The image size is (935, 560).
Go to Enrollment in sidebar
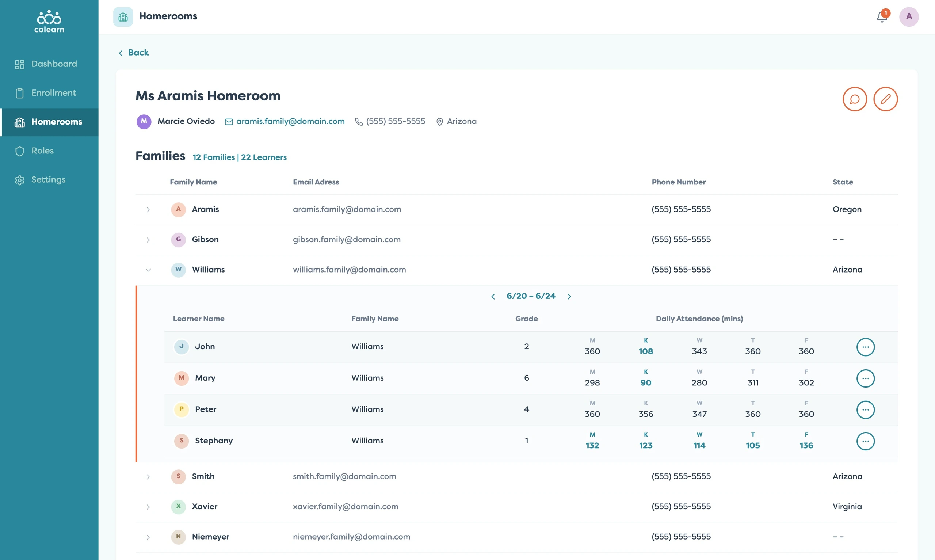coord(49,93)
